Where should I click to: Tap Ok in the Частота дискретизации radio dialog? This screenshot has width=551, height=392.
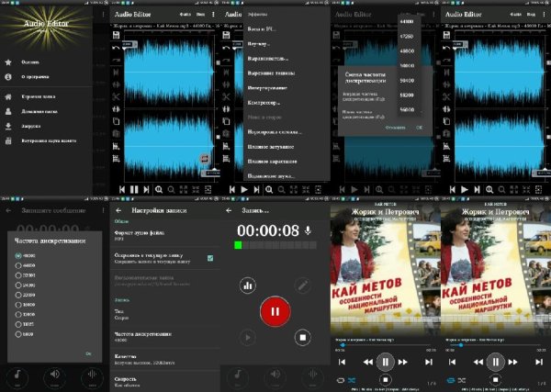pyautogui.click(x=88, y=353)
